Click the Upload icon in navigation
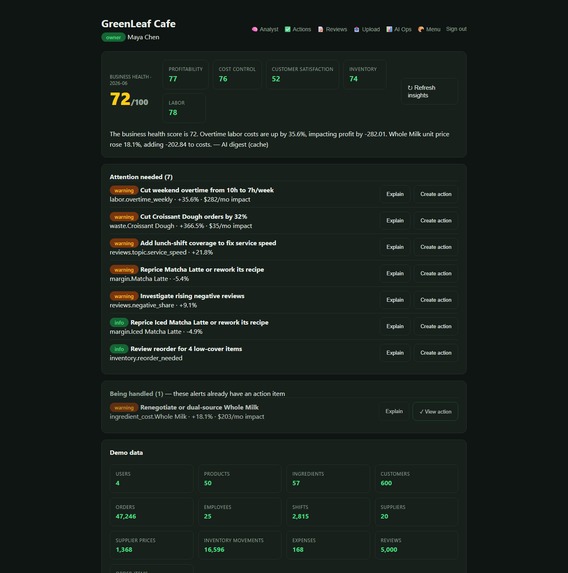This screenshot has width=568, height=573. click(x=356, y=29)
